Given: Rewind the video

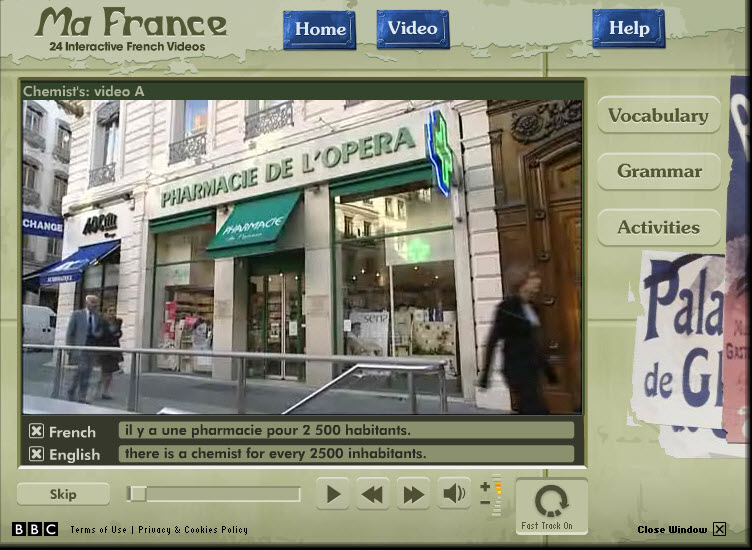Looking at the screenshot, I should tap(373, 493).
